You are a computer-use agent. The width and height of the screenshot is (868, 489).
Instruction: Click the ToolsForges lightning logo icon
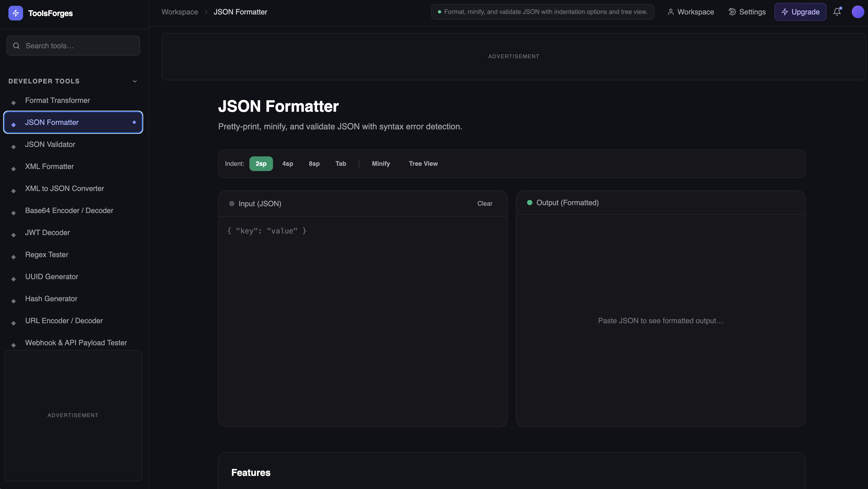pos(15,13)
